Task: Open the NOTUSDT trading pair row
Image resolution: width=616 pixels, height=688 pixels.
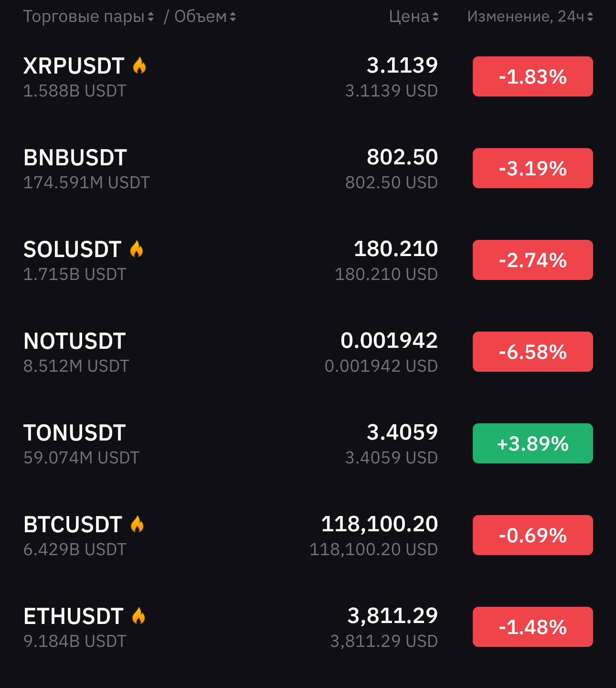Action: click(x=308, y=352)
